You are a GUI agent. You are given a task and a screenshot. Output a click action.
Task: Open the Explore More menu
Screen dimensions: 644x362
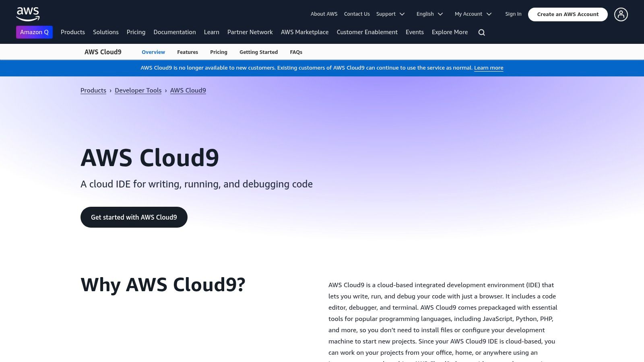click(x=450, y=32)
